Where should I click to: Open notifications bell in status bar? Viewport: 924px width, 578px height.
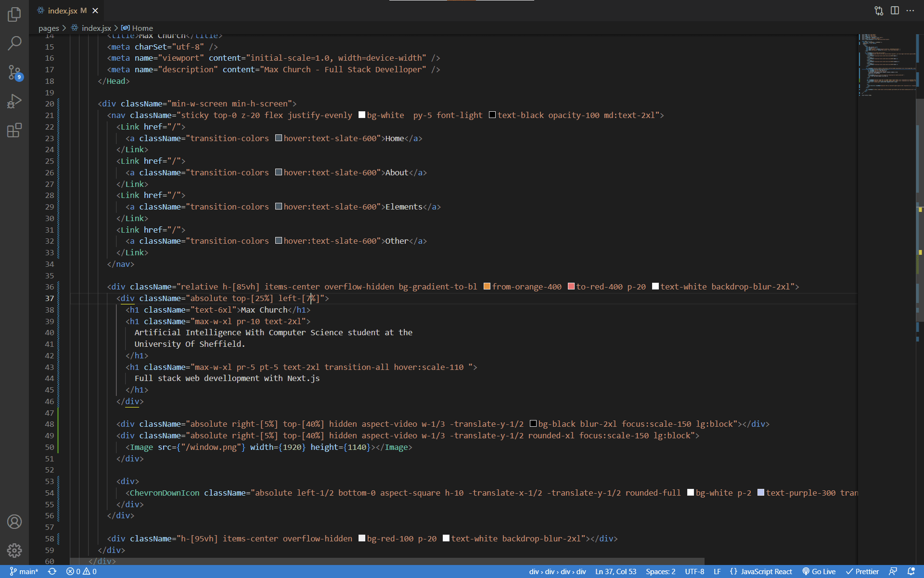tap(911, 572)
